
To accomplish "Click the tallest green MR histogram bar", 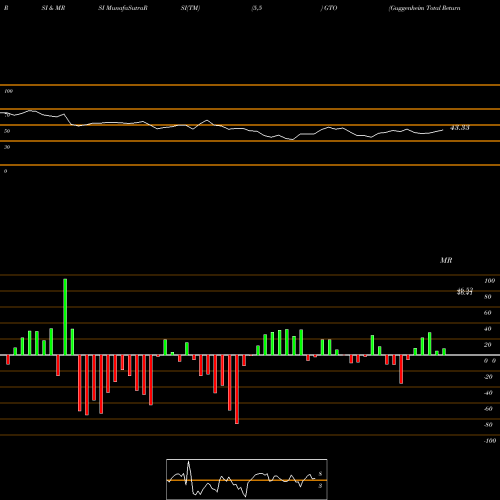I will (65, 317).
